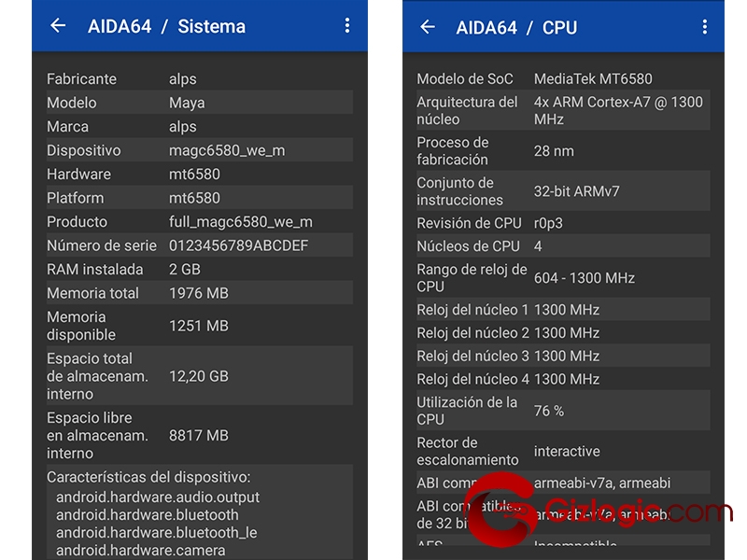Select 'Reloj del núcleo 4' row
The height and width of the screenshot is (560, 747).
(x=563, y=379)
